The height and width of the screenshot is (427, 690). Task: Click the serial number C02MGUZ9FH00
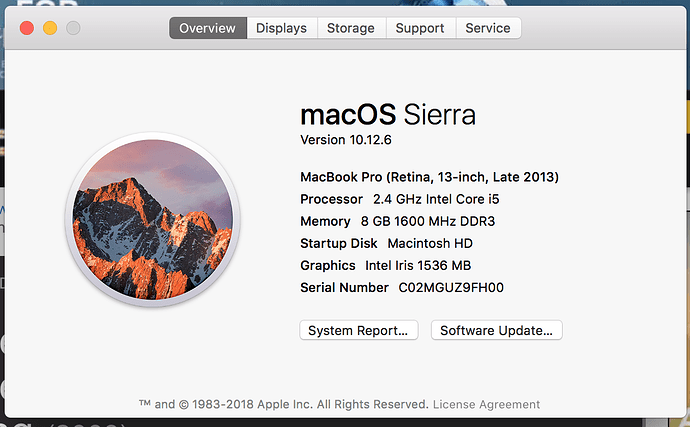451,287
